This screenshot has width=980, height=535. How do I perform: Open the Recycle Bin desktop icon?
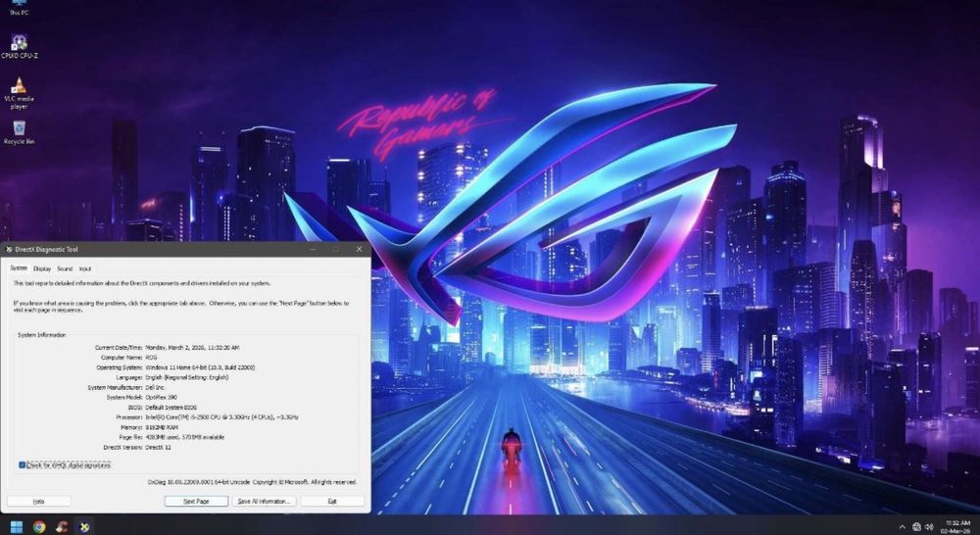click(19, 132)
